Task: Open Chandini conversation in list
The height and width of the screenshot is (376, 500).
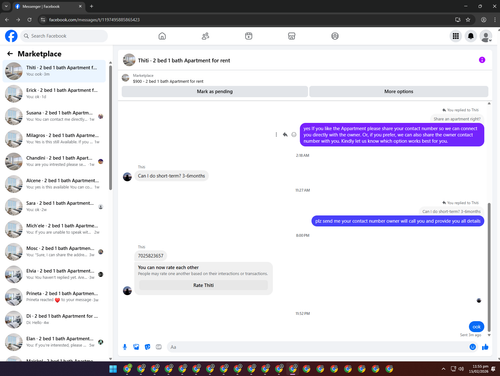Action: click(x=54, y=161)
